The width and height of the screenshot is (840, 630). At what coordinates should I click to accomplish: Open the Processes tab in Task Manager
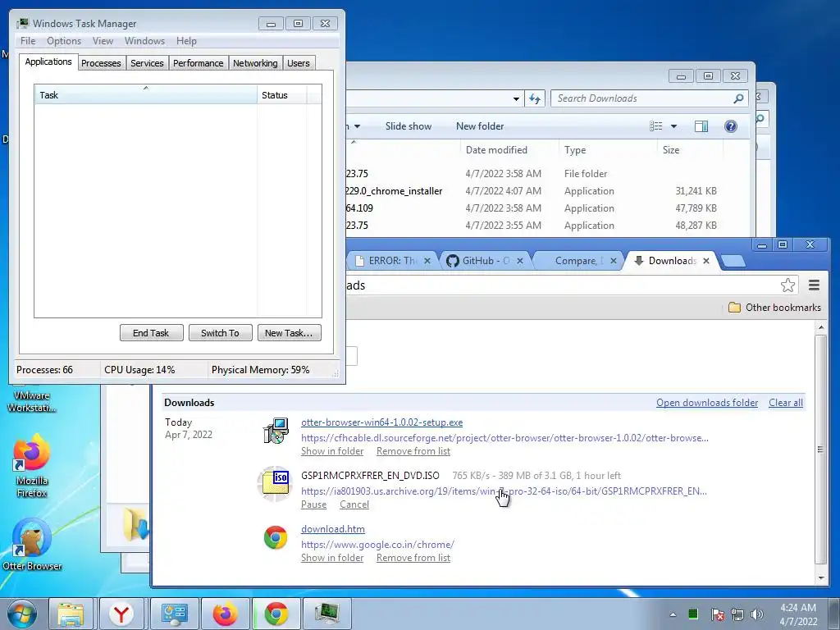tap(101, 63)
